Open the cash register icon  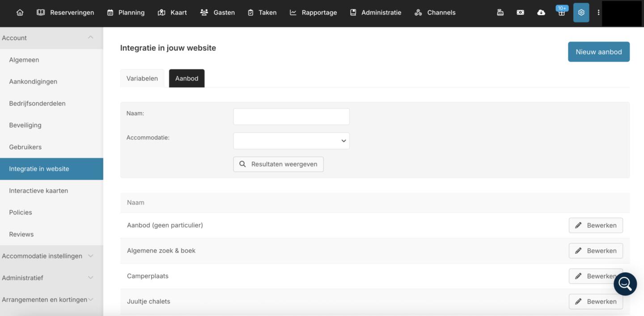[500, 13]
